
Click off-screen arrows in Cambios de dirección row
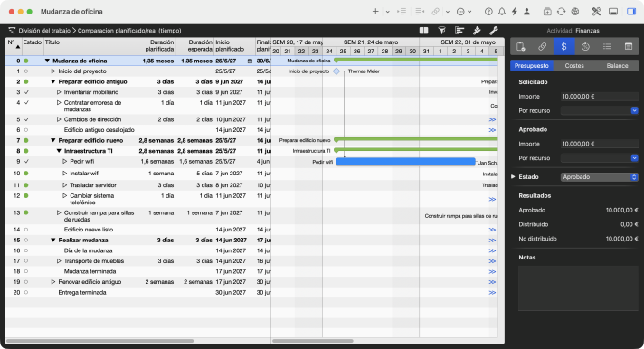coord(492,120)
